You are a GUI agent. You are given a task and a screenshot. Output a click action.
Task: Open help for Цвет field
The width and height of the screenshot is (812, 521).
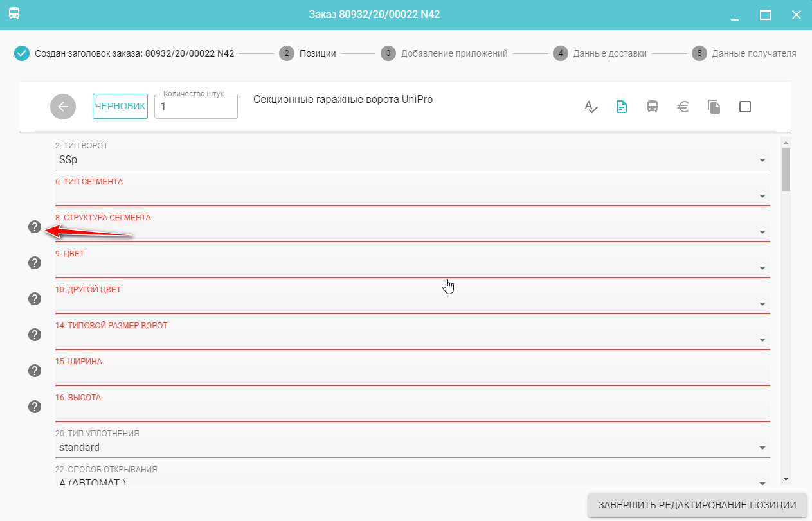click(x=35, y=263)
